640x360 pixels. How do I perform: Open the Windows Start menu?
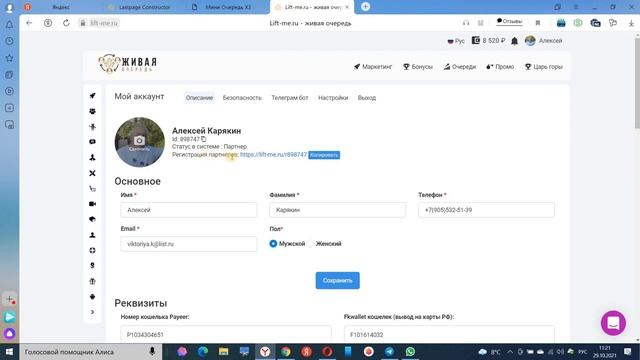tap(9, 352)
